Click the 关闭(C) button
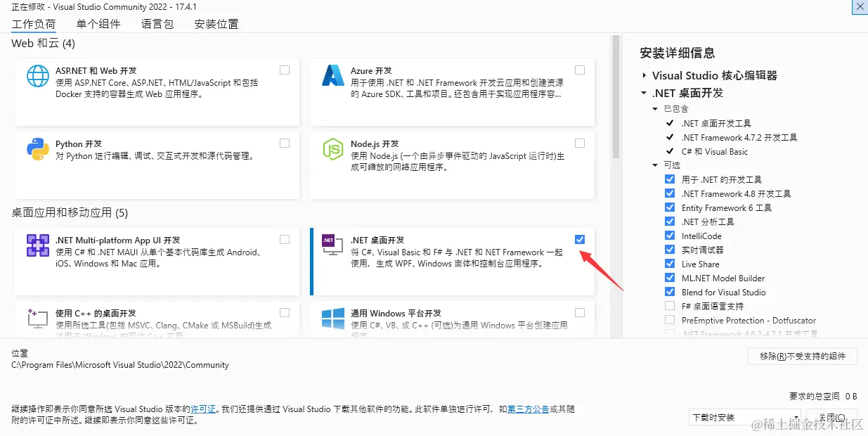This screenshot has width=868, height=436. coord(832,417)
